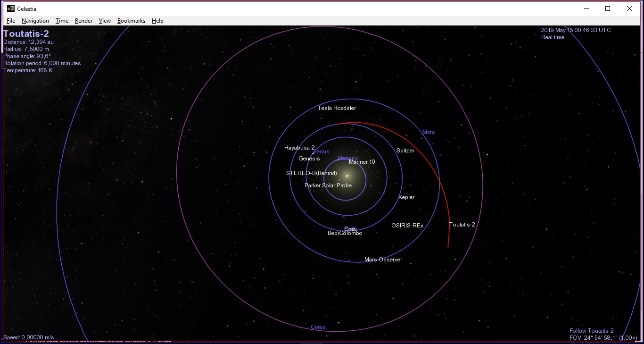Select the Hayabusa-2 spacecraft label
The image size is (644, 344).
pyautogui.click(x=299, y=148)
